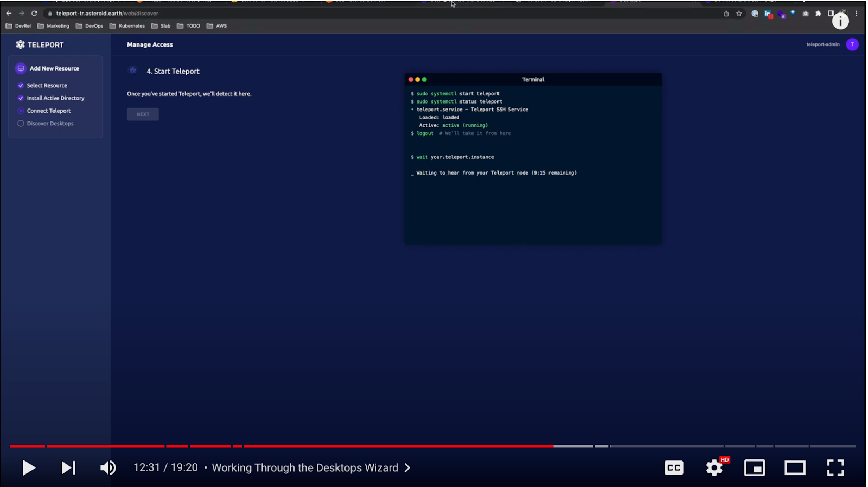
Task: Select the 'Select Resource' step
Action: tap(47, 85)
